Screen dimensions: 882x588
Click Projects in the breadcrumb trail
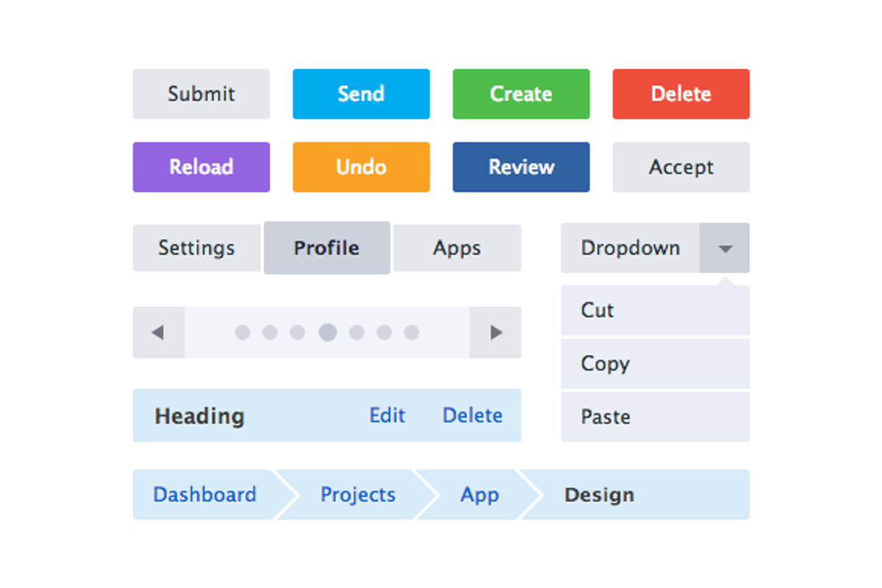(x=357, y=495)
